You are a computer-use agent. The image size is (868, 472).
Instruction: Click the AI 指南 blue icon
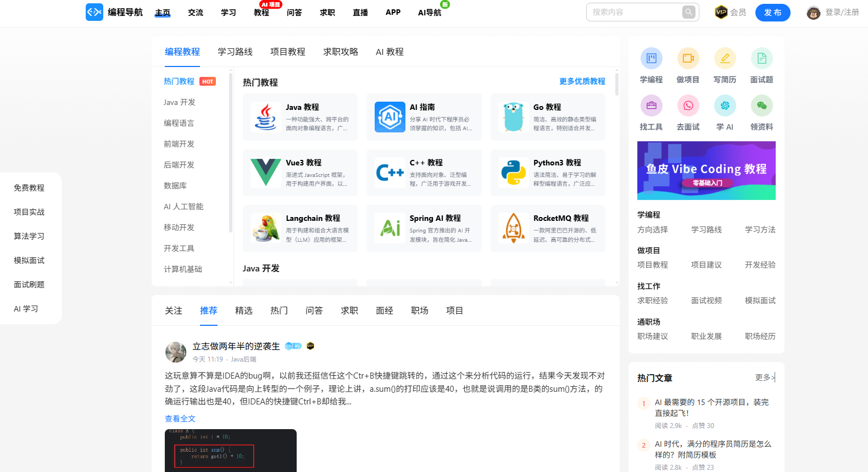tap(390, 117)
